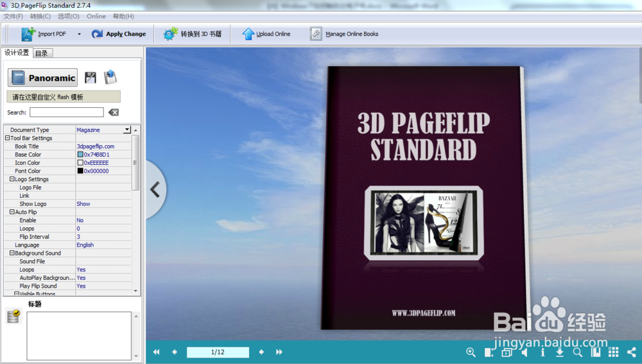Click the Upload Online arrow icon
The image size is (642, 364).
coord(248,34)
